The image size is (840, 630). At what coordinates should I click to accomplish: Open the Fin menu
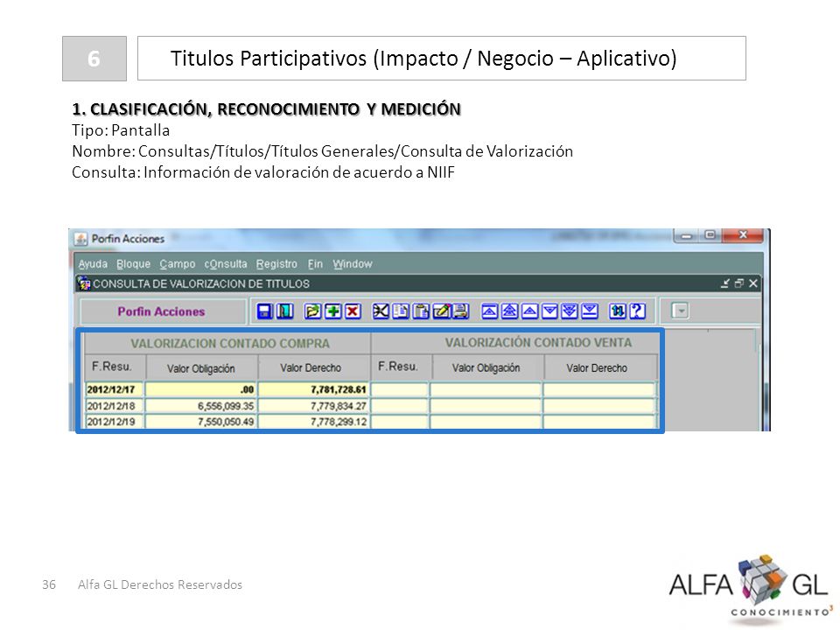[x=315, y=264]
